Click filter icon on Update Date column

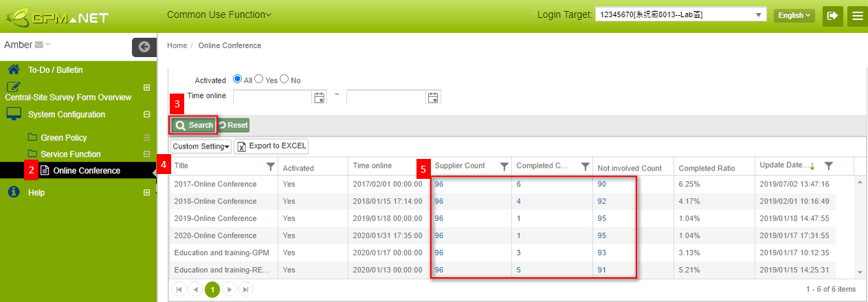[x=829, y=166]
